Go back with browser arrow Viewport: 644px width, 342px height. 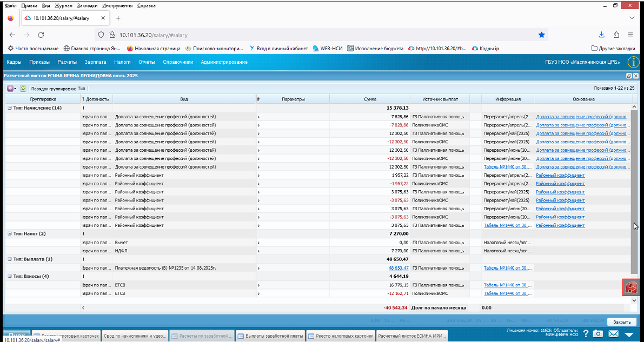(12, 35)
